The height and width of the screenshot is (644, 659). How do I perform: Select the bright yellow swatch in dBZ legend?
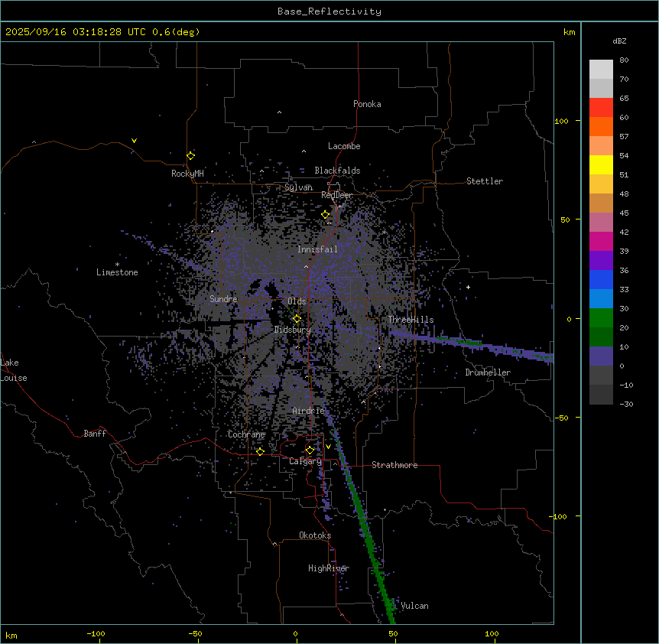click(x=601, y=164)
